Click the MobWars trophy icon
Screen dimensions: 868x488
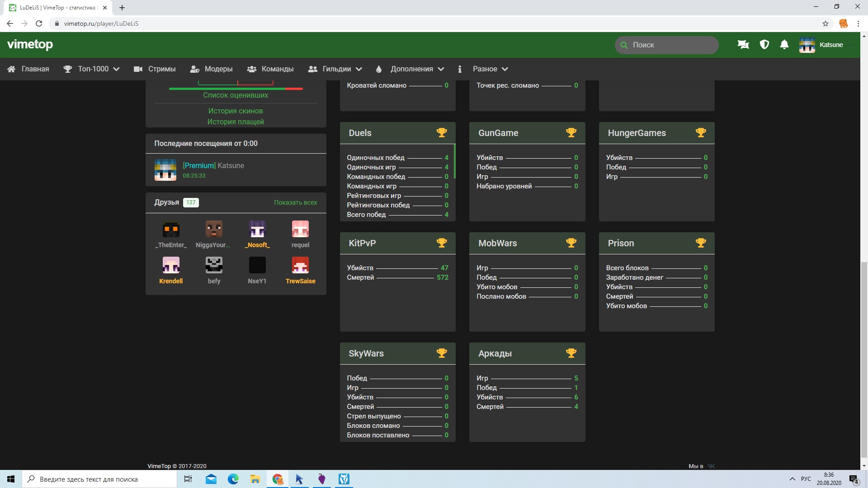571,243
